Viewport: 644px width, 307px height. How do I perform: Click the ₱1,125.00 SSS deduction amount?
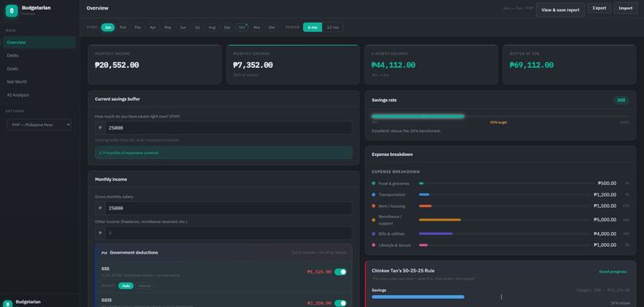[319, 272]
